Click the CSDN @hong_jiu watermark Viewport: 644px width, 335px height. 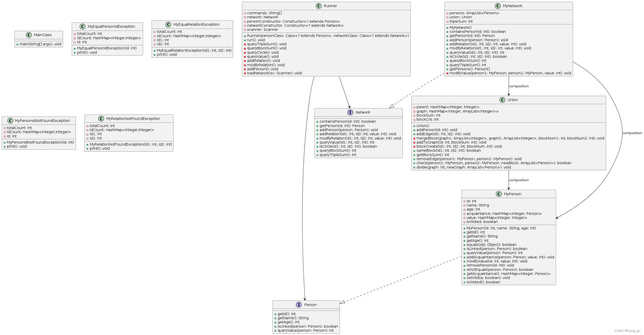tap(627, 331)
